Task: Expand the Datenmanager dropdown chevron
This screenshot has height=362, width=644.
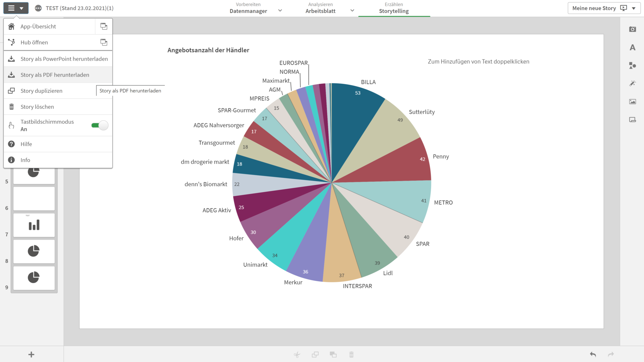Action: (280, 11)
